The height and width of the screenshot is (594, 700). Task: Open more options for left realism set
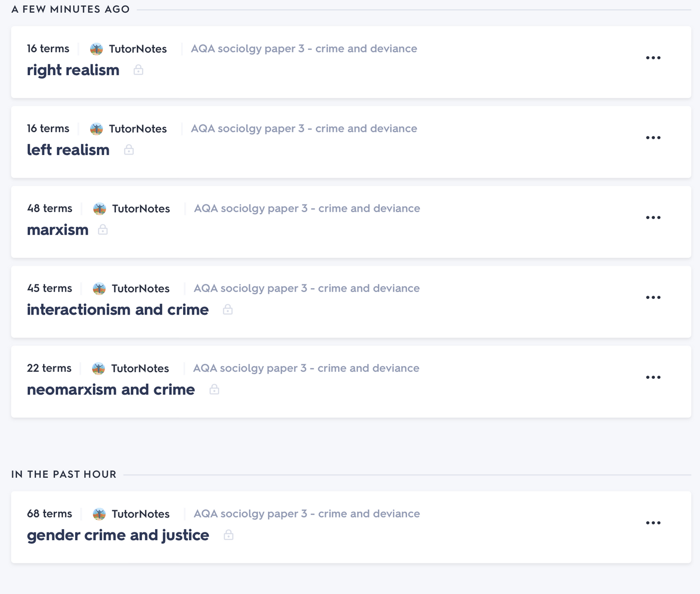click(653, 138)
